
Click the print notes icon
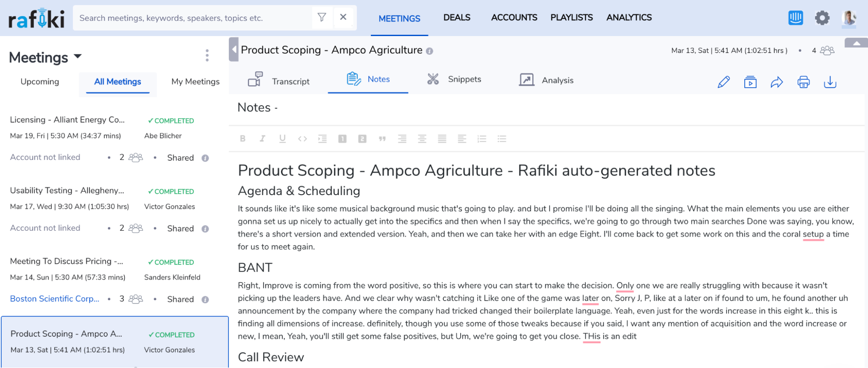[x=803, y=82]
